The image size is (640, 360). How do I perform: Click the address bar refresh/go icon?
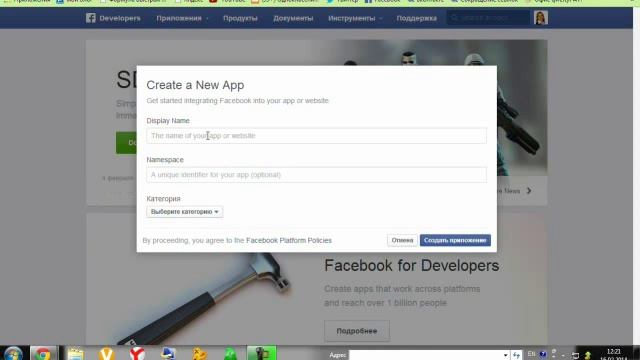click(x=516, y=355)
